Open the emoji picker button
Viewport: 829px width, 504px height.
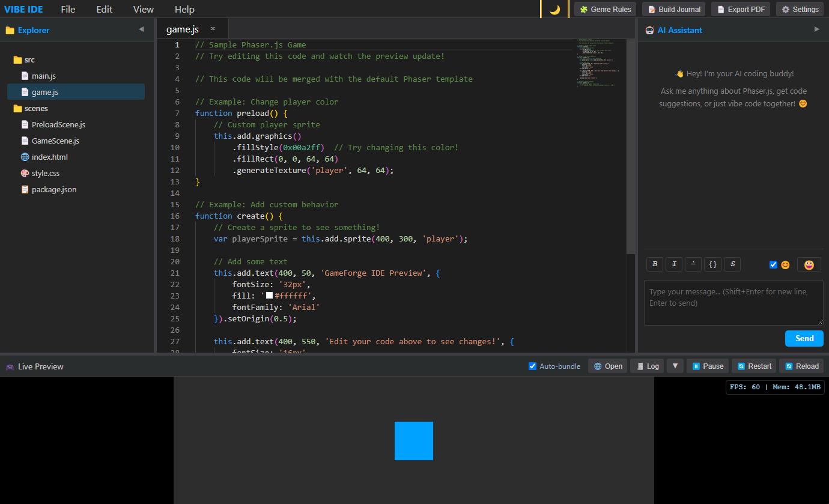pyautogui.click(x=809, y=264)
